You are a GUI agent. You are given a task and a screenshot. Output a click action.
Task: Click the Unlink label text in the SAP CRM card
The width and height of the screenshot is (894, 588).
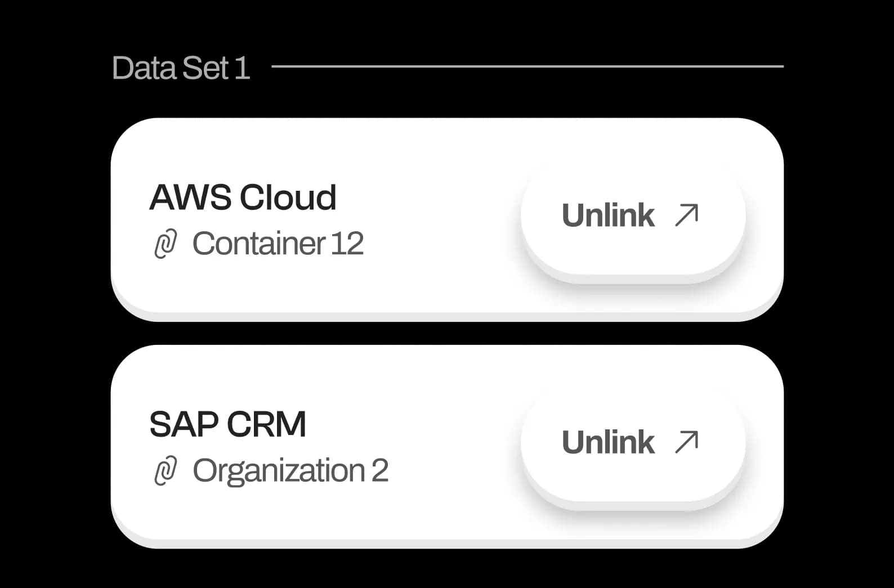coord(608,442)
